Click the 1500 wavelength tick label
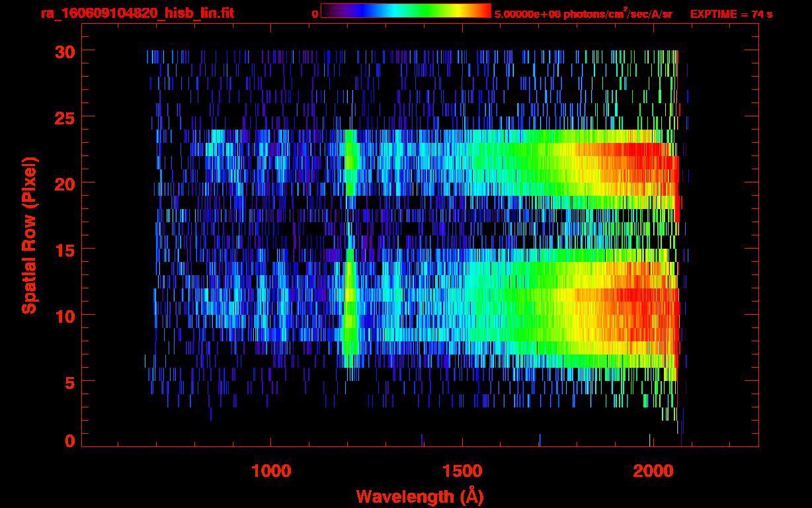Screen dimensions: 812x508 click(462, 471)
